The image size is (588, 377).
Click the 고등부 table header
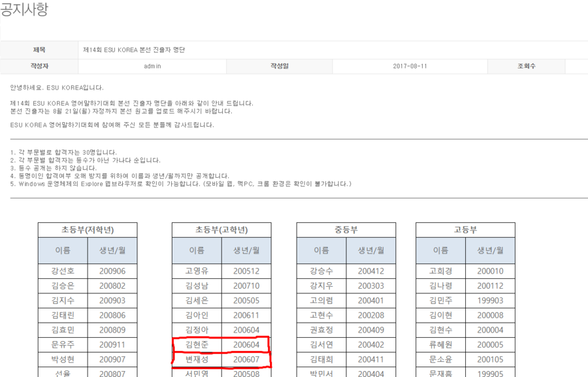click(x=465, y=230)
